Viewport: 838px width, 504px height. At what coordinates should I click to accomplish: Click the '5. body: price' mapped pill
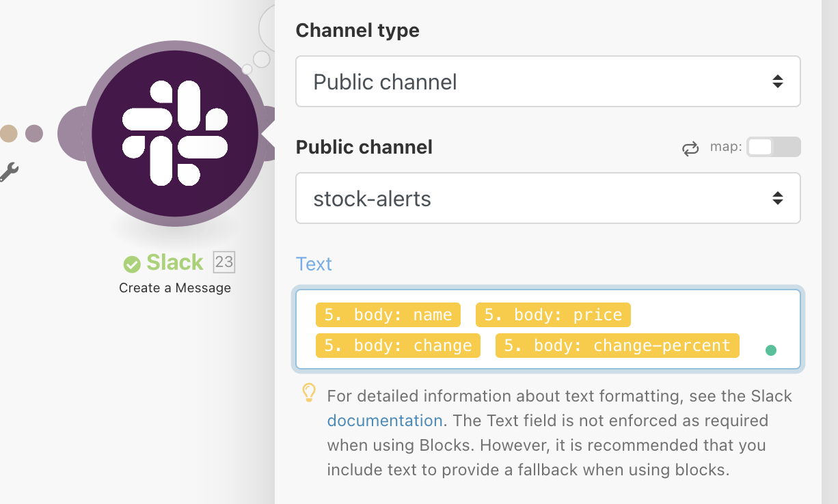coord(552,314)
